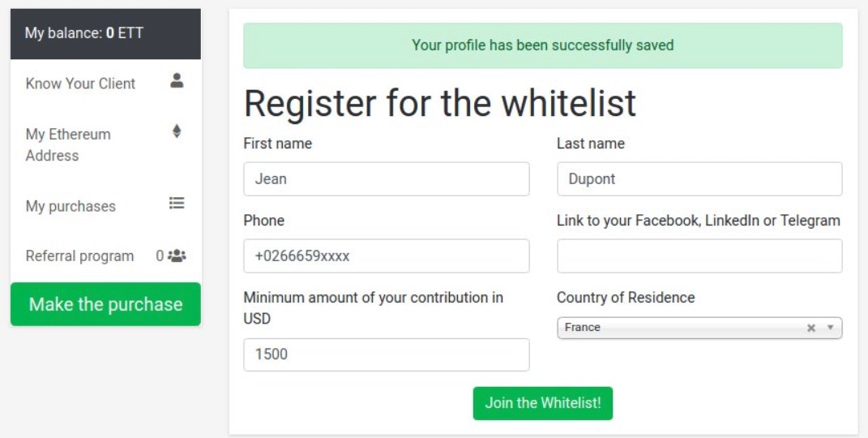This screenshot has height=438, width=868.
Task: Open the France country select box
Action: click(x=699, y=328)
